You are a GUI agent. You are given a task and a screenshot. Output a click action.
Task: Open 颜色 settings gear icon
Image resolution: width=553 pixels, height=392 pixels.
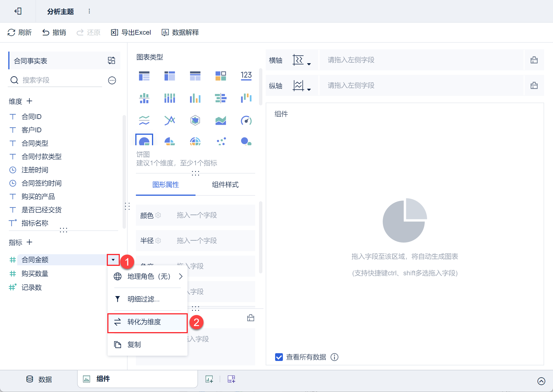pos(158,215)
